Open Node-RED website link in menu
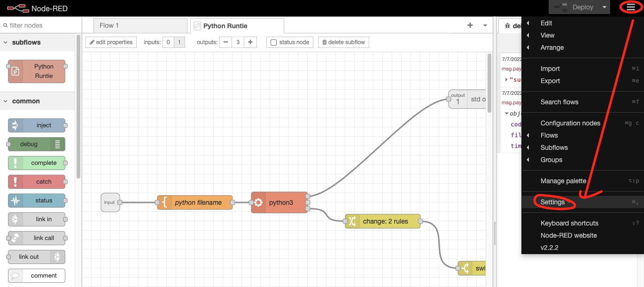Image resolution: width=644 pixels, height=287 pixels. (582, 235)
